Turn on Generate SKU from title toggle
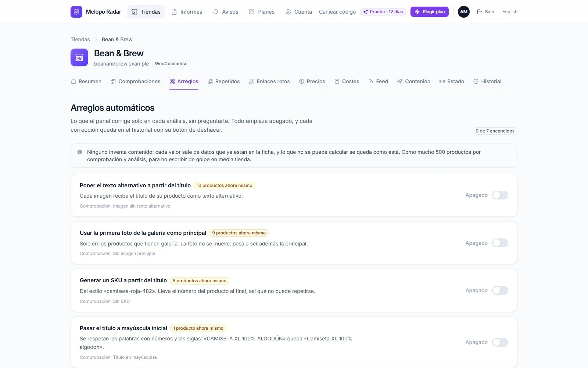This screenshot has height=368, width=588. 500,290
